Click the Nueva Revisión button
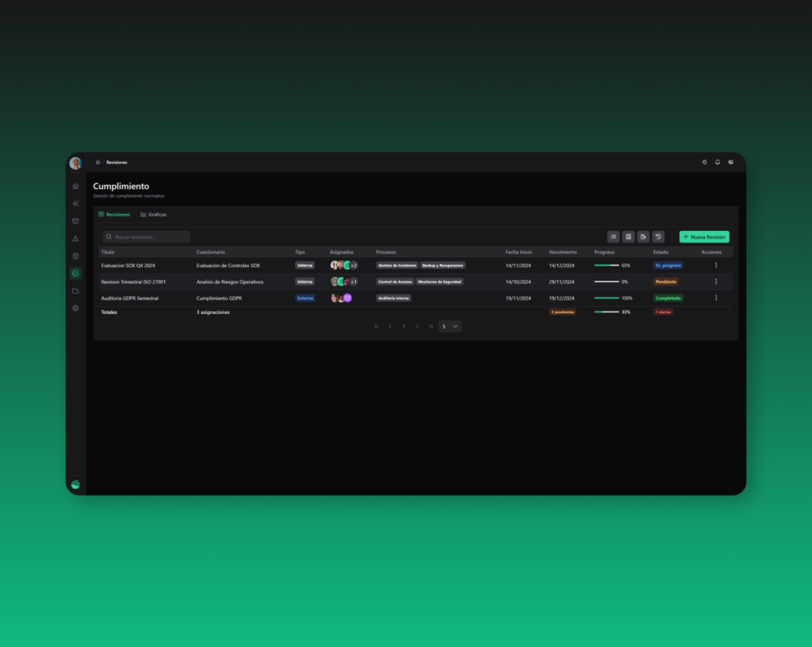 [x=704, y=236]
